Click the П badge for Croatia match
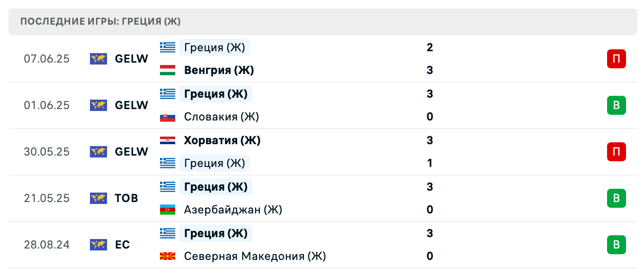Screen dimensions: 644x277 point(616,152)
